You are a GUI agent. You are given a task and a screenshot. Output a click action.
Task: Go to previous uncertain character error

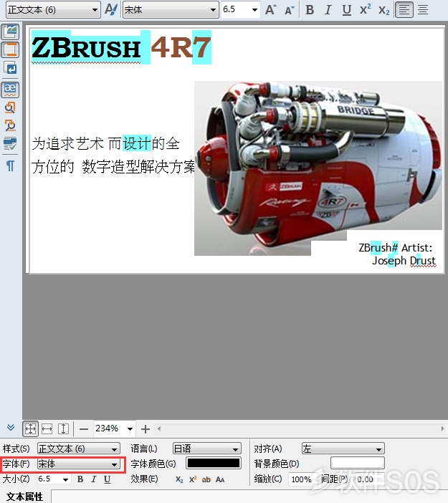click(10, 107)
